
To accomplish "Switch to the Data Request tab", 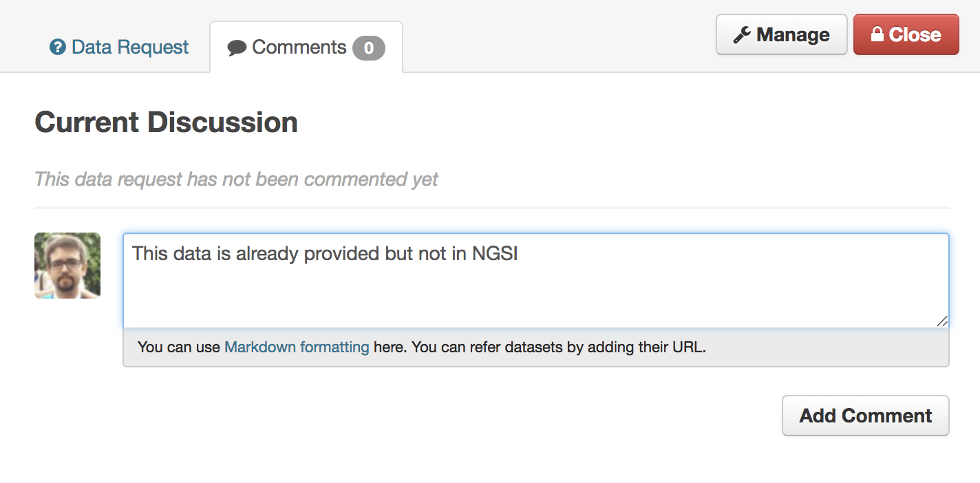I will click(x=119, y=47).
